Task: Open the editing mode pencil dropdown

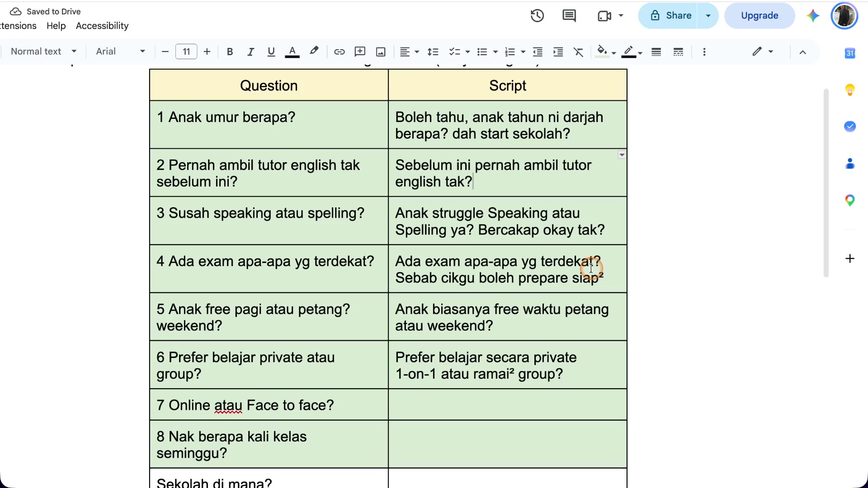Action: 763,52
